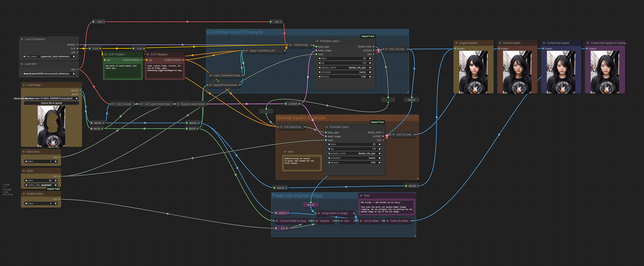Click right arrow of Feather Mask value
644x266 pixels.
56,204
